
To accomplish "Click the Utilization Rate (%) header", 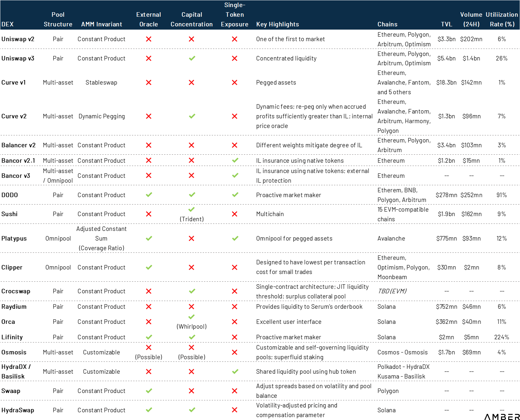I will point(502,19).
